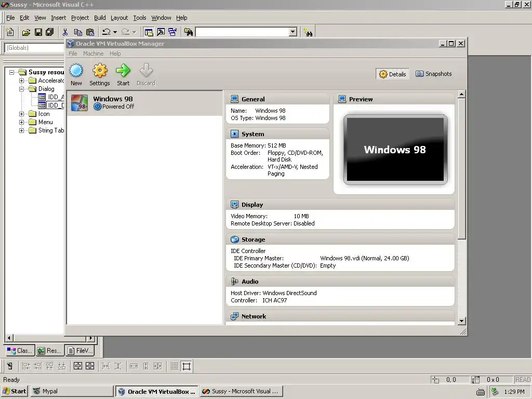Click the green Start arrow in VirtualBox
The height and width of the screenshot is (399, 532).
click(x=123, y=71)
